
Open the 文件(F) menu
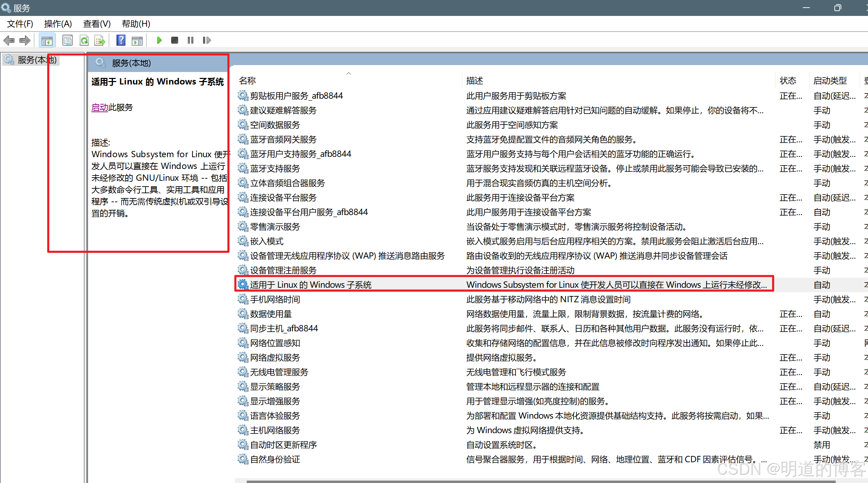coord(20,24)
